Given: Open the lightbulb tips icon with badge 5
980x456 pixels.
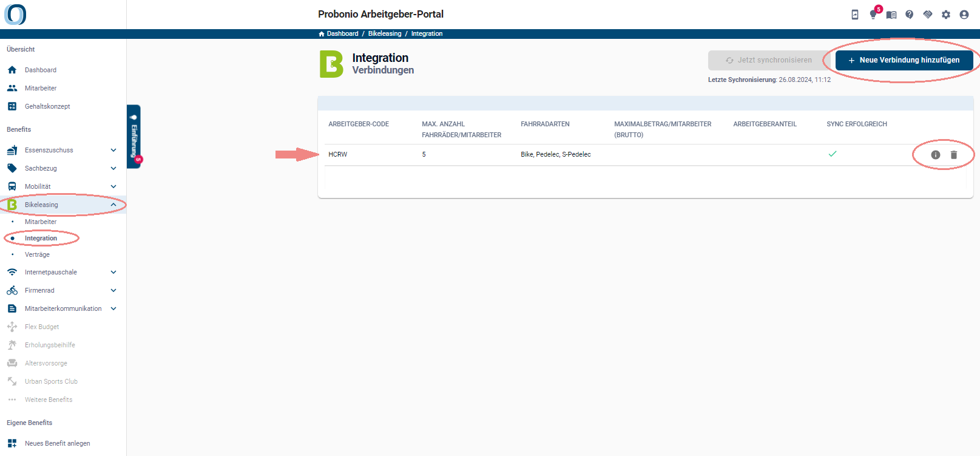Looking at the screenshot, I should [x=873, y=15].
